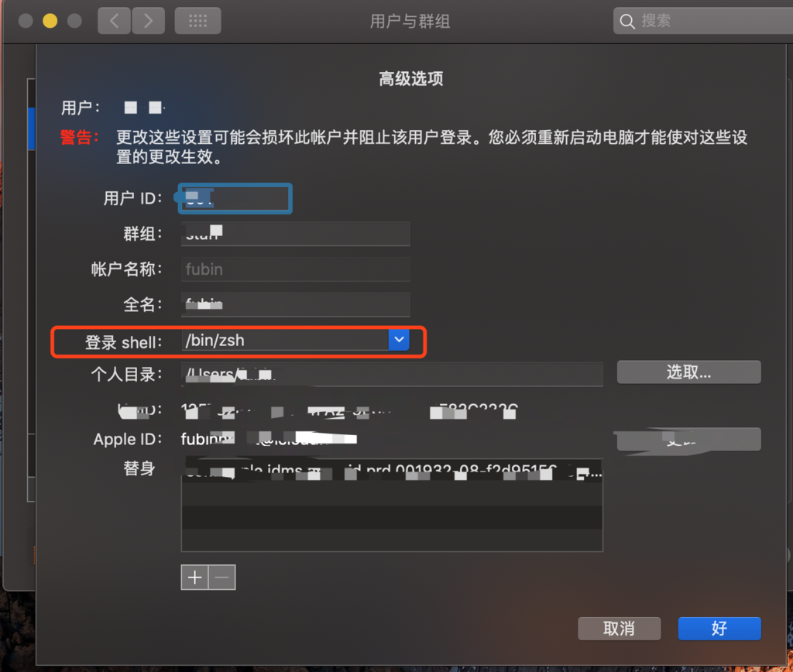Select the first entry in 替身 list
Viewport: 793px width, 672px height.
[x=392, y=471]
